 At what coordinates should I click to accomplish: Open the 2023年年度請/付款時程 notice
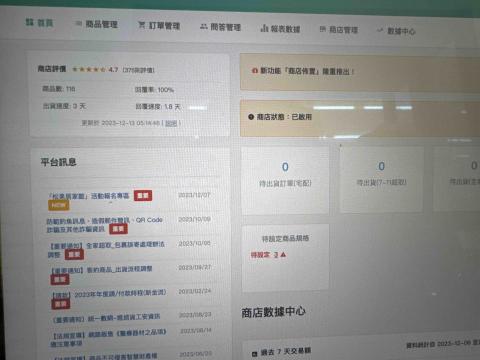109,293
